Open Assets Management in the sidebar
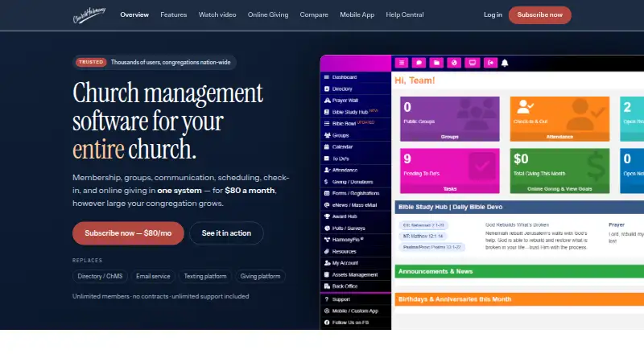 point(356,274)
